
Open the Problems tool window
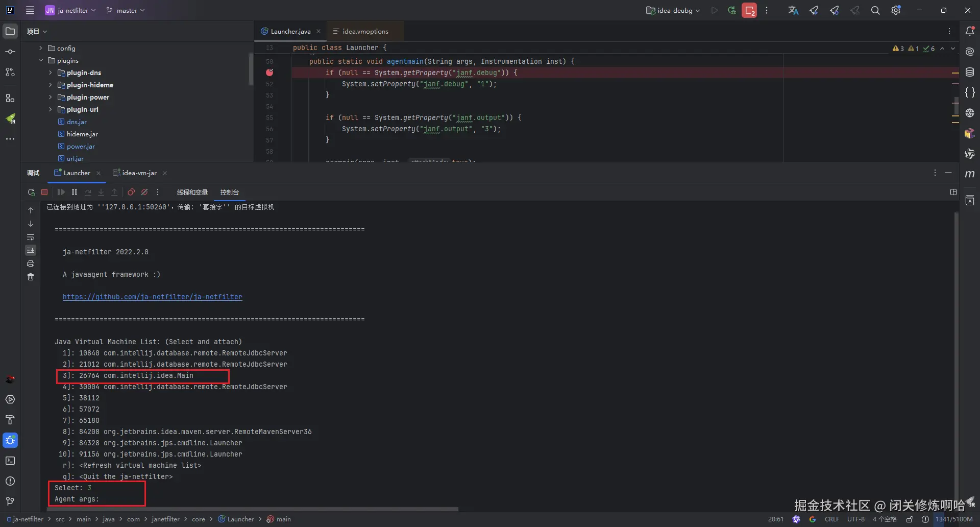tap(10, 481)
